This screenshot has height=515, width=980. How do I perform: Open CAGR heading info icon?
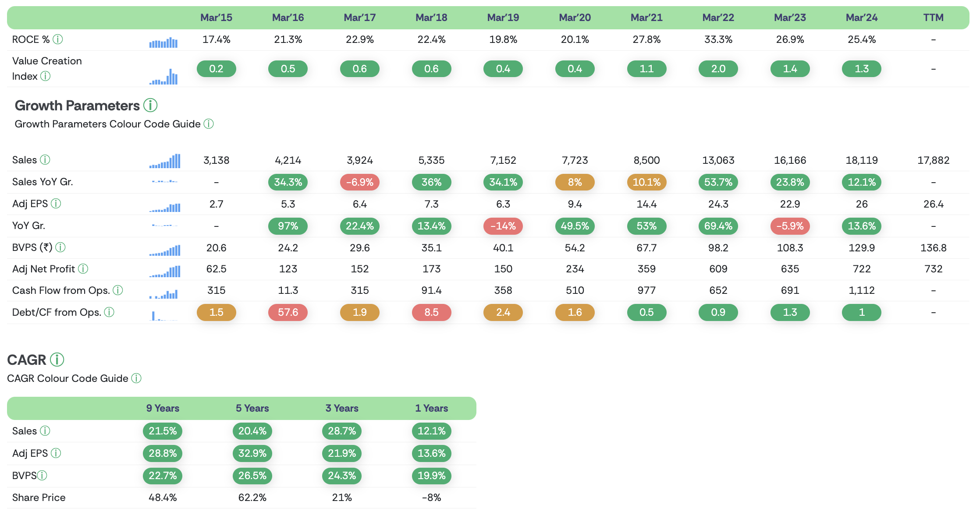click(57, 360)
